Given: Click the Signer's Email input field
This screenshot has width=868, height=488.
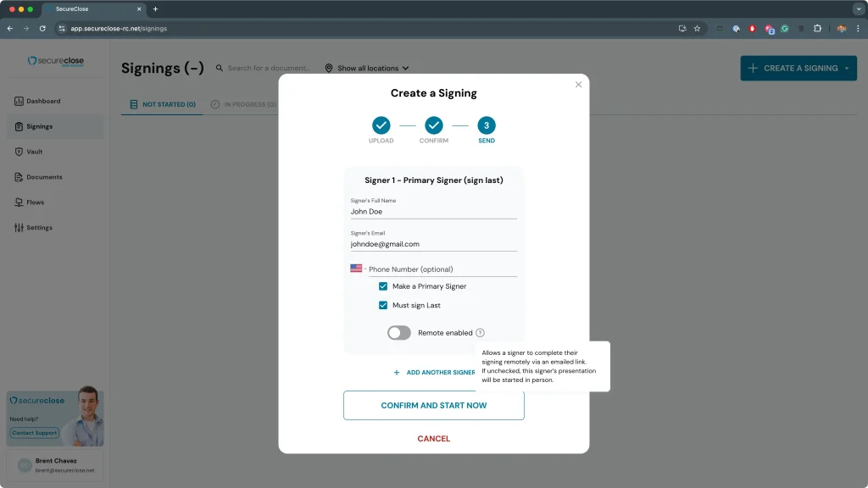Looking at the screenshot, I should pyautogui.click(x=433, y=244).
